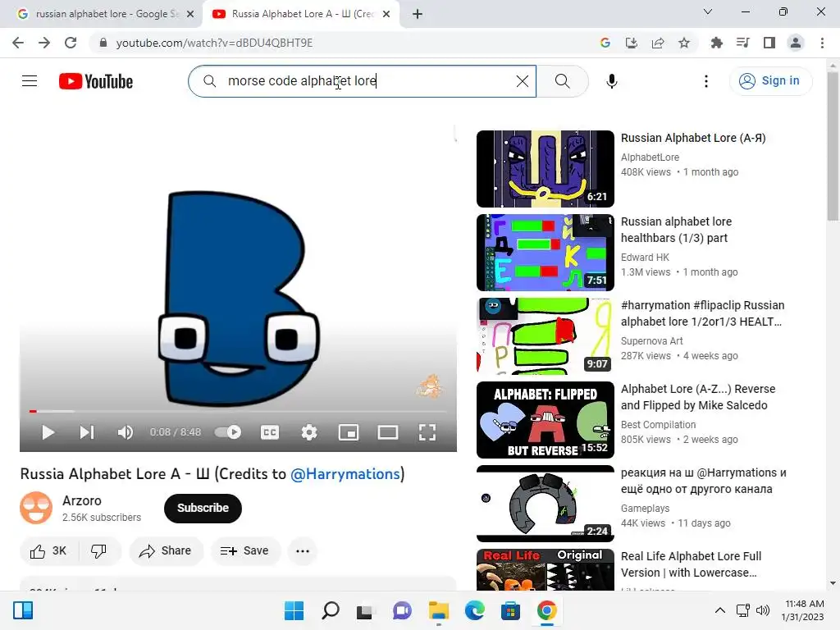Click AlphabetLore channel name
The width and height of the screenshot is (840, 630).
650,157
